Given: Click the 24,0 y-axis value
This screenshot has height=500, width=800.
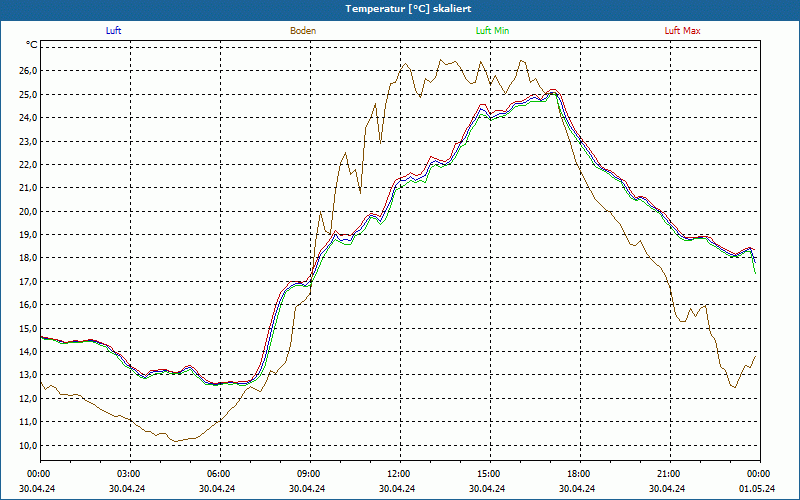Looking at the screenshot, I should coord(29,117).
